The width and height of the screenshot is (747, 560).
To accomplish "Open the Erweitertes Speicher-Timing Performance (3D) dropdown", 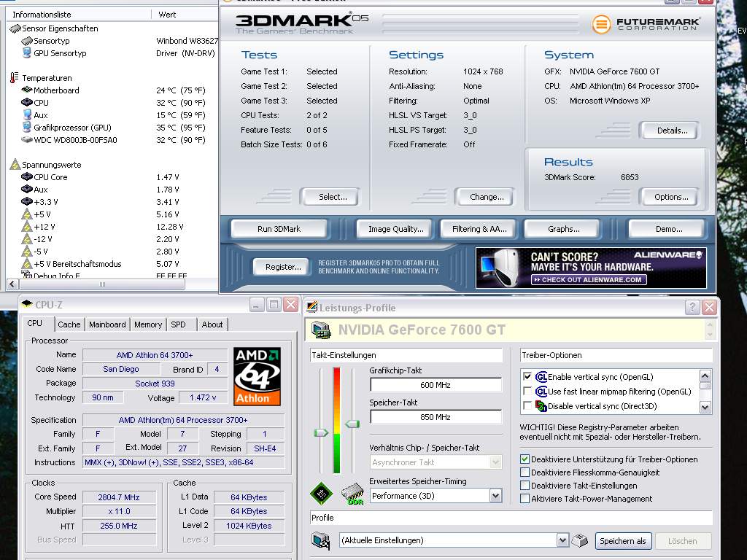I will tap(495, 496).
